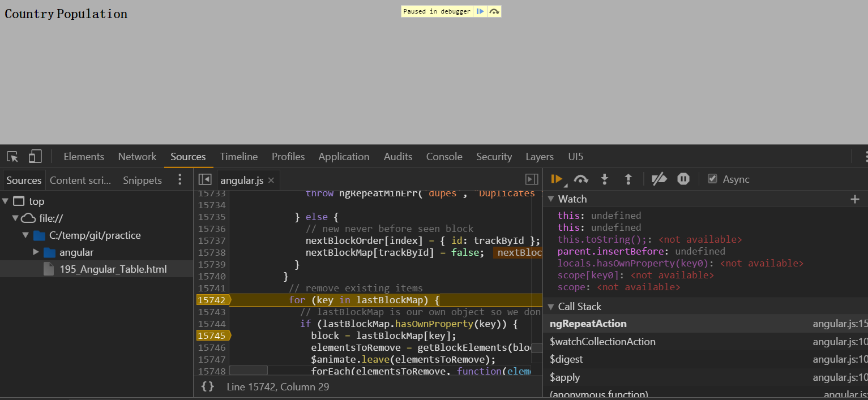Collapse the top frame tree node

(x=5, y=201)
